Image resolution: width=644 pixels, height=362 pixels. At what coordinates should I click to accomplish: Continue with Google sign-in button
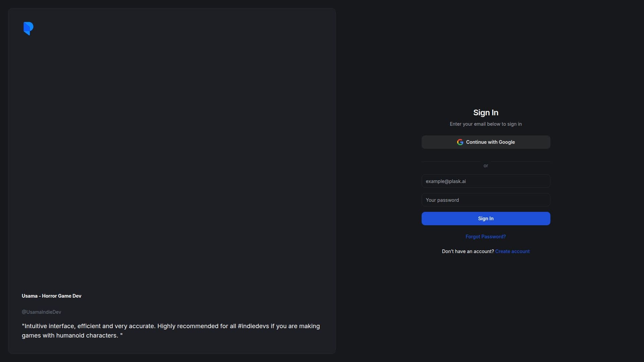pyautogui.click(x=486, y=142)
